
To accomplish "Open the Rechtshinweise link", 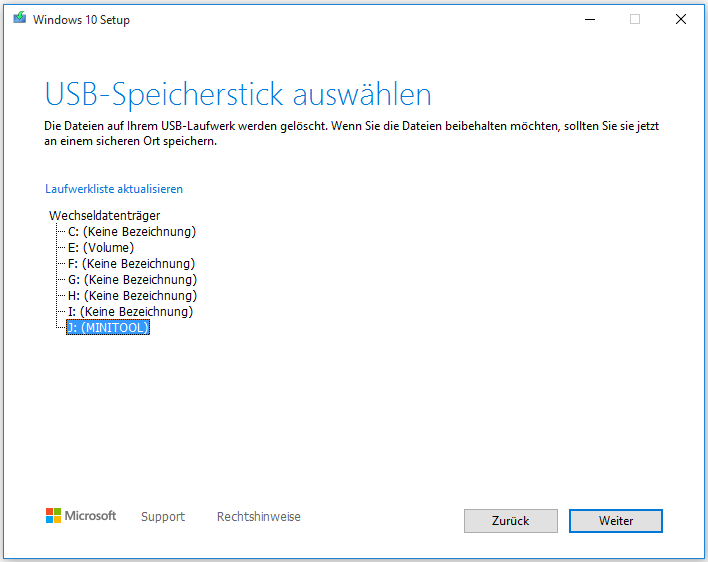I will [259, 516].
